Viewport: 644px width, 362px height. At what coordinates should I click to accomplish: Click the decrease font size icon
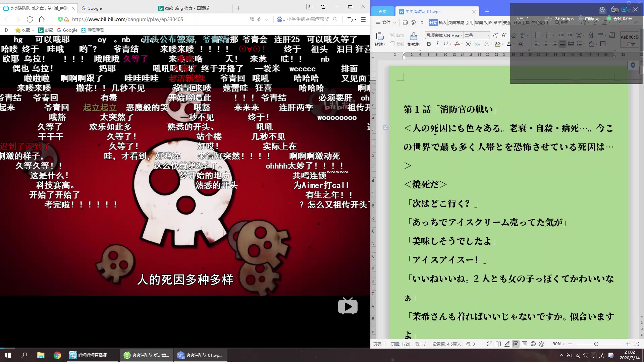point(504,35)
